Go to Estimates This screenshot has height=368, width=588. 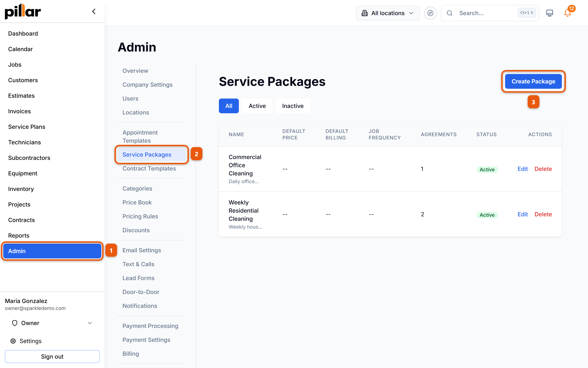coord(52,96)
